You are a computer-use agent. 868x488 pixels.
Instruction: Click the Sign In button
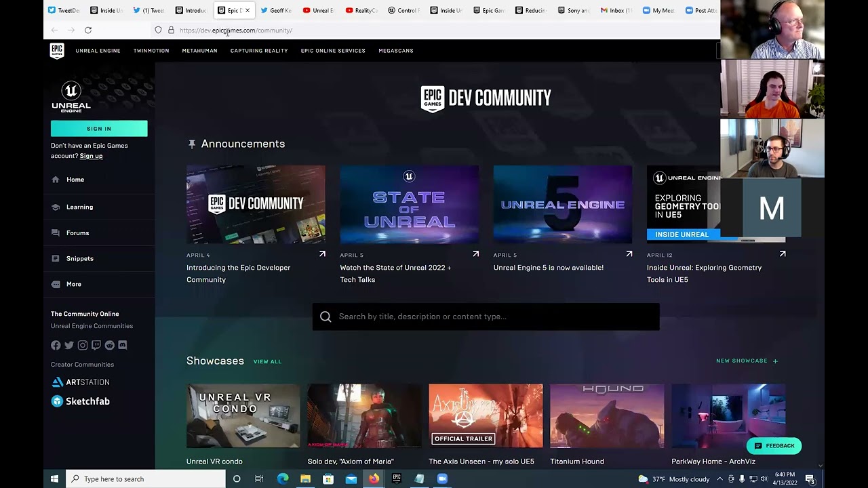99,129
